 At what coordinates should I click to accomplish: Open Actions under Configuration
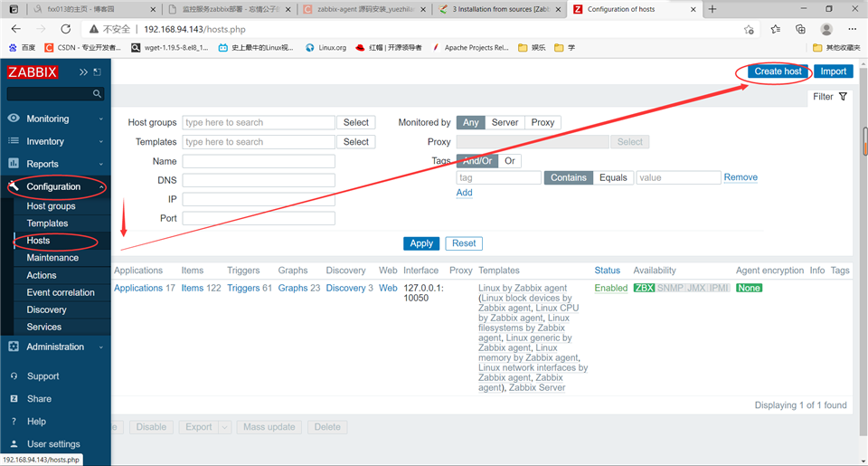(x=42, y=275)
